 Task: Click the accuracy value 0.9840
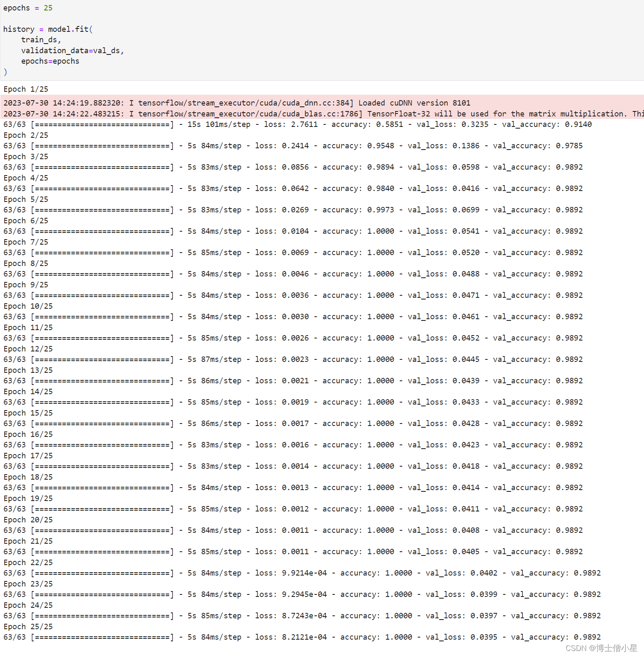click(381, 189)
